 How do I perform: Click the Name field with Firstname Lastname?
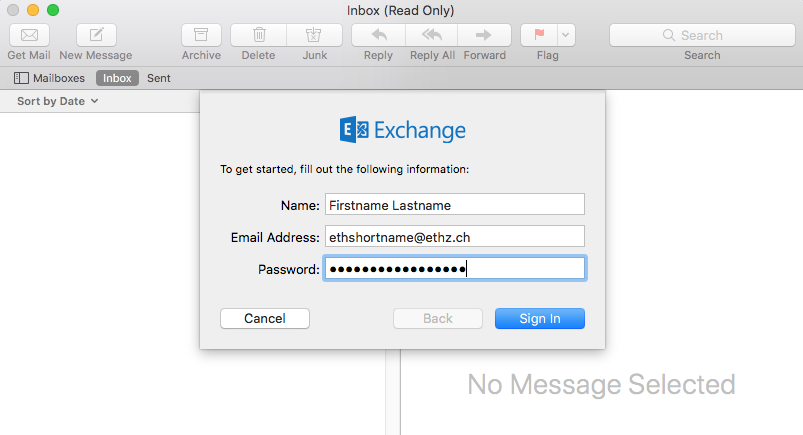455,204
